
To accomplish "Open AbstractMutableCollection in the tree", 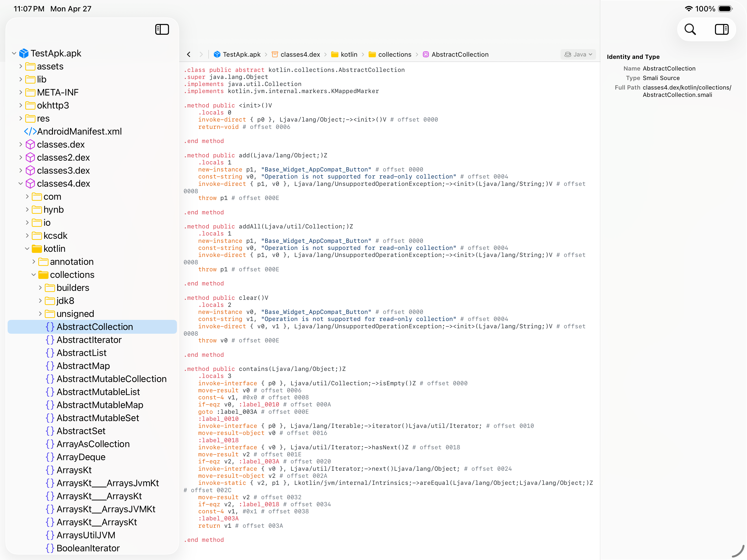I will pos(112,379).
